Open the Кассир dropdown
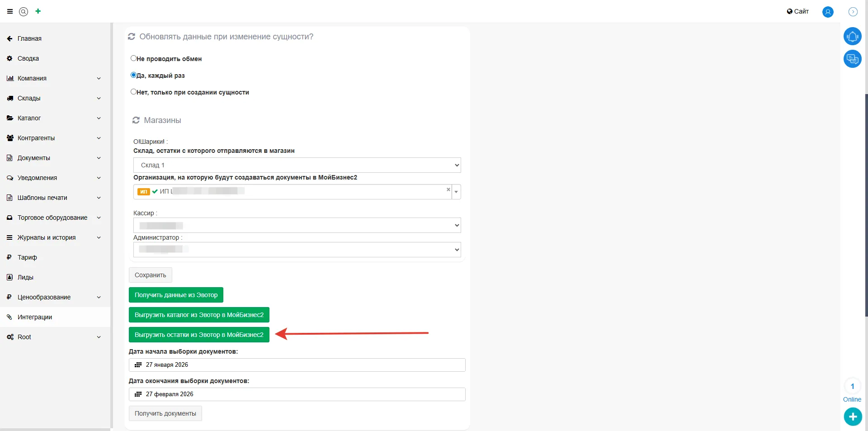Viewport: 868px width, 431px height. coord(297,225)
